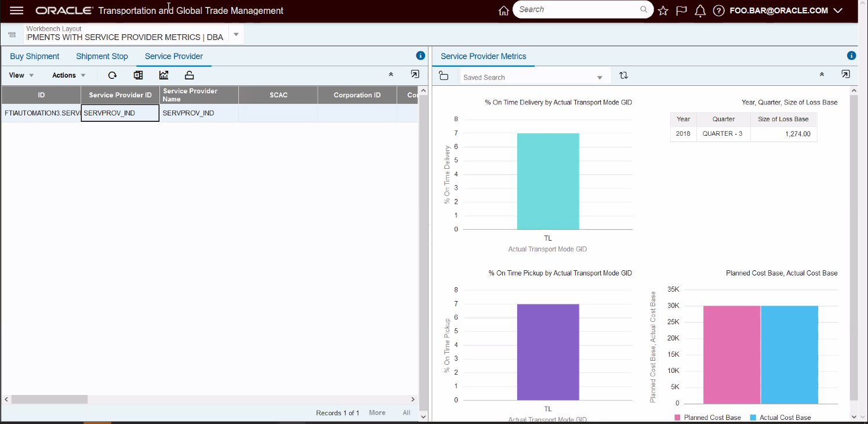This screenshot has height=424, width=868.
Task: Focus the global Search input field
Action: [x=577, y=9]
